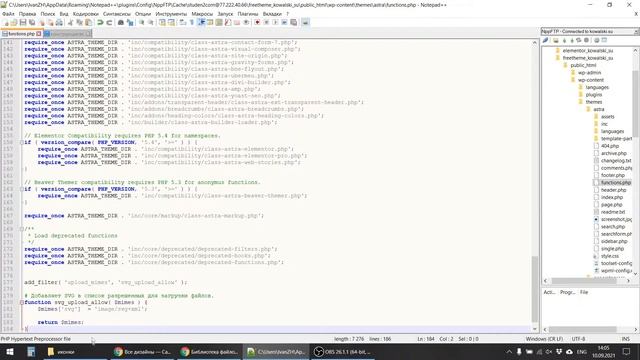Toggle synchronize vertical scrolling icon
The width and height of the screenshot is (640, 360).
tap(162, 22)
